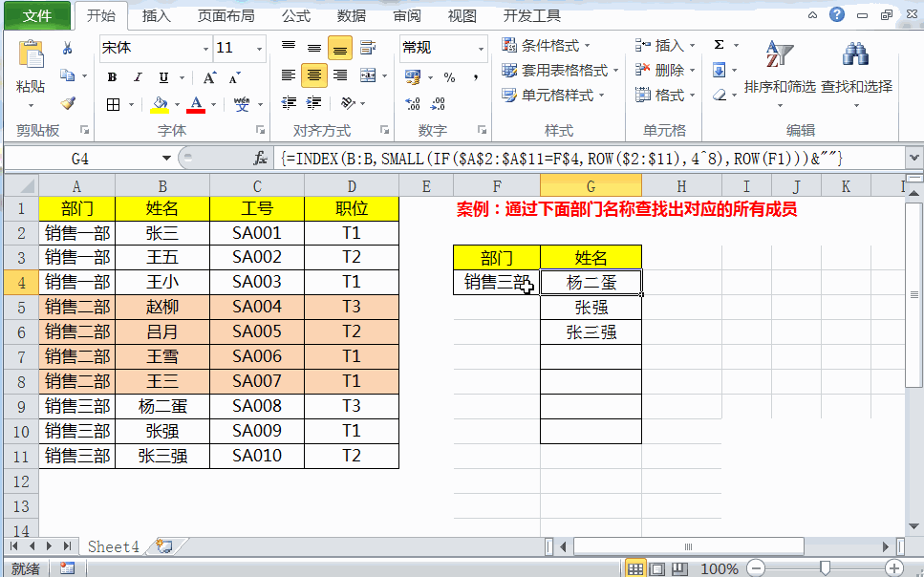This screenshot has height=577, width=924.
Task: Toggle underline formatting
Action: [x=163, y=77]
